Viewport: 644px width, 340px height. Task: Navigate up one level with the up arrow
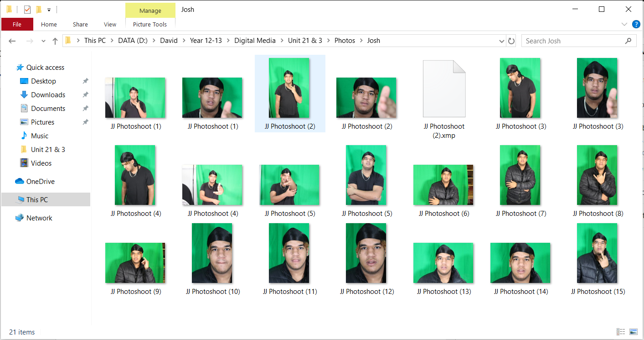pyautogui.click(x=55, y=41)
